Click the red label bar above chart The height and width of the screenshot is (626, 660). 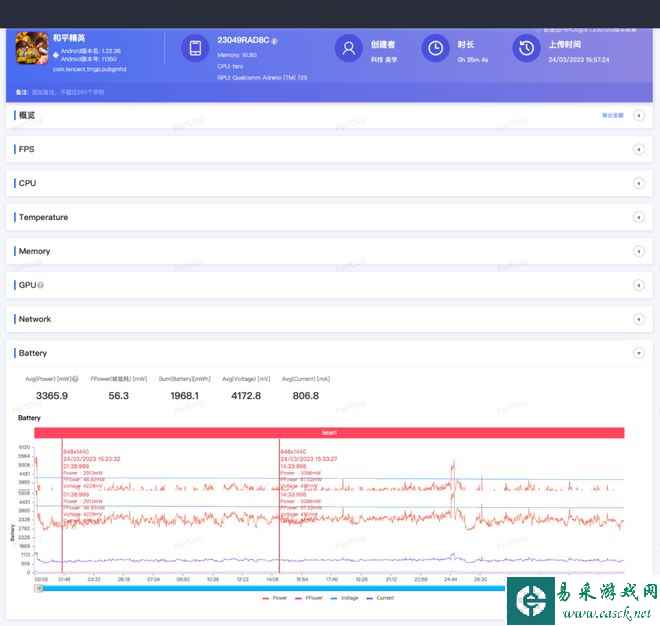click(x=329, y=433)
